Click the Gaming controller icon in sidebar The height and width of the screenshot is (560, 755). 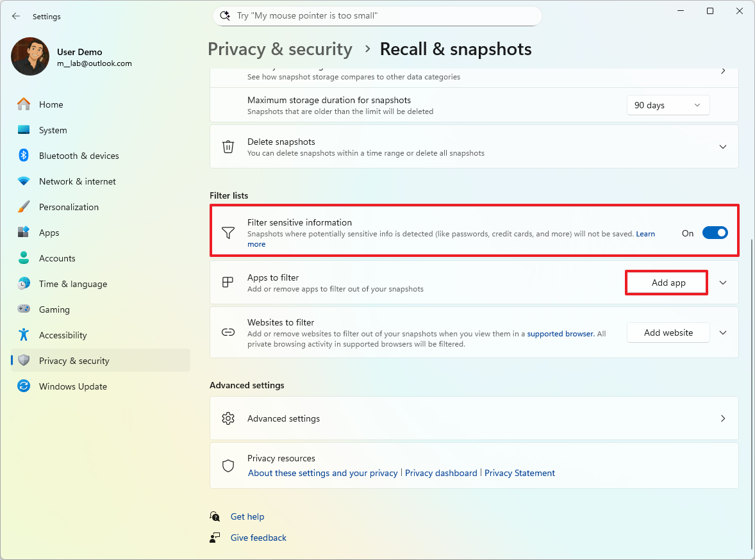tap(24, 309)
